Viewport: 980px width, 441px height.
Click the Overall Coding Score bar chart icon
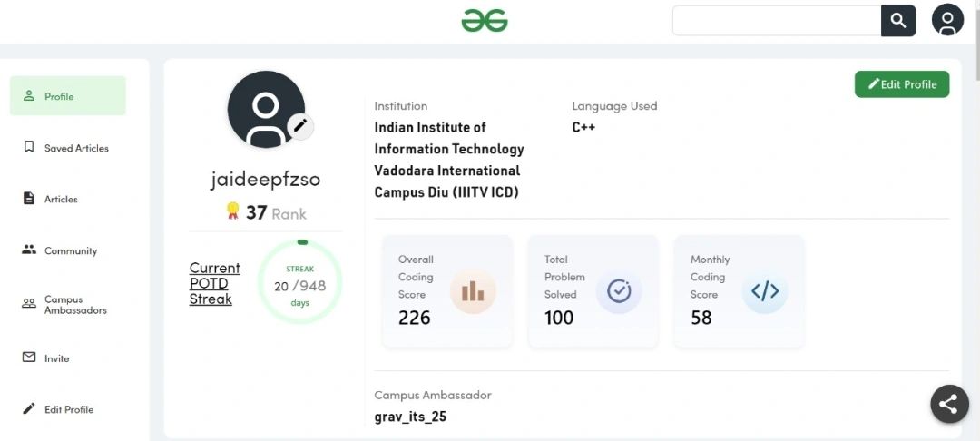tap(473, 291)
